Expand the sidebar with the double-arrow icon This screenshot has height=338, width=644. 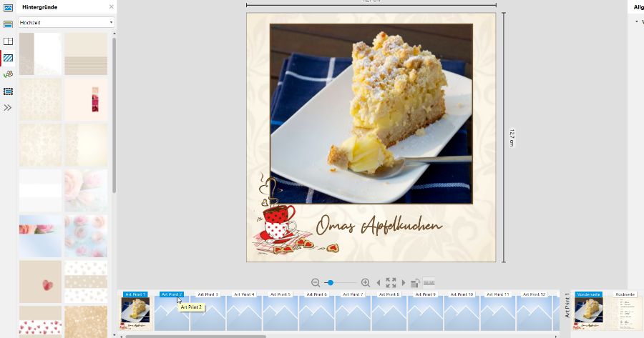(7, 108)
